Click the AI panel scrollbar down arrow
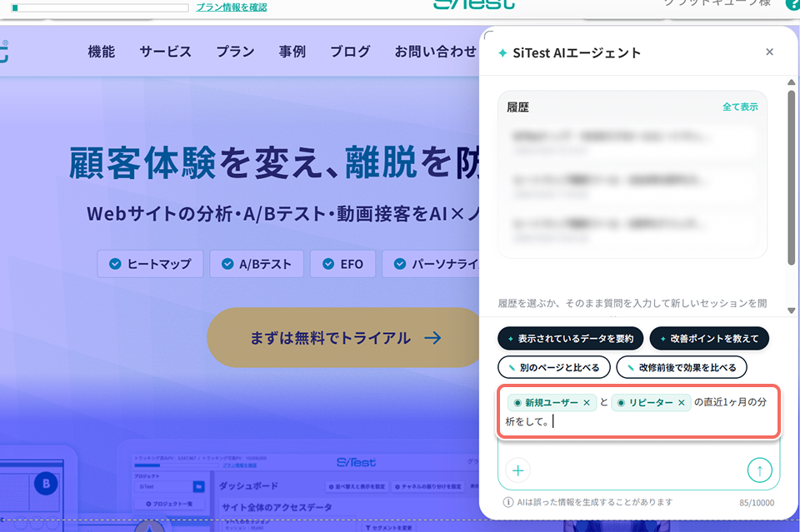The width and height of the screenshot is (800, 532). pyautogui.click(x=792, y=311)
